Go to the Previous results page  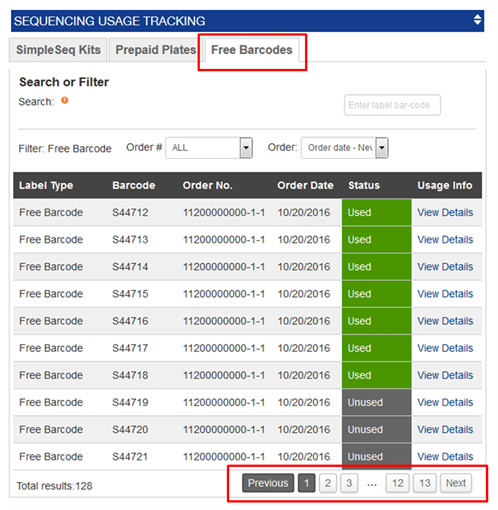pyautogui.click(x=268, y=483)
